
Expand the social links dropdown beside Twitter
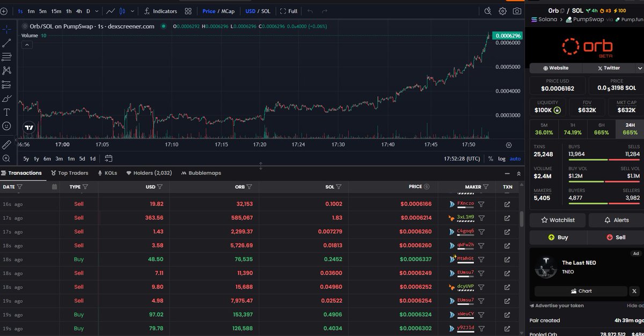640,68
